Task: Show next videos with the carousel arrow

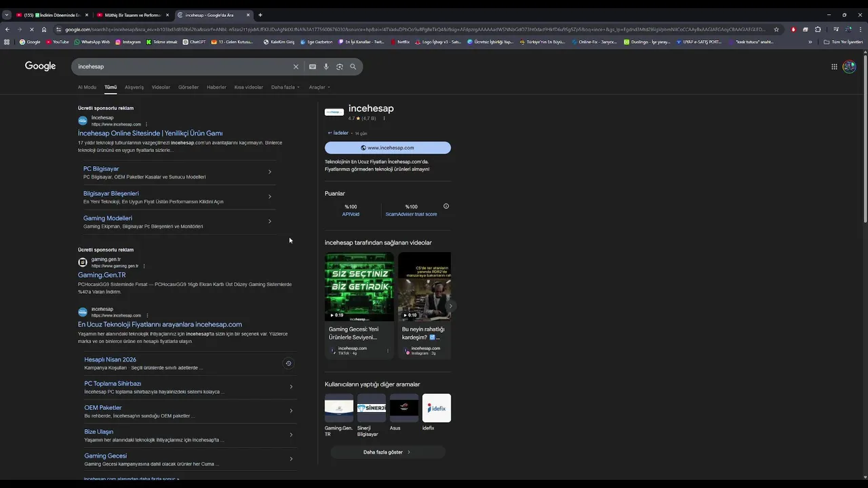Action: 450,306
